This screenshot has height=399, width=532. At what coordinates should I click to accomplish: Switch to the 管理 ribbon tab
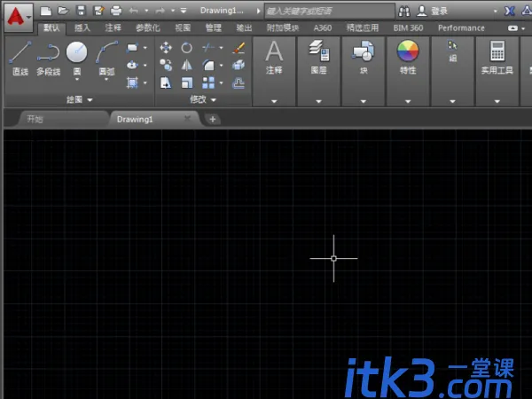point(214,27)
